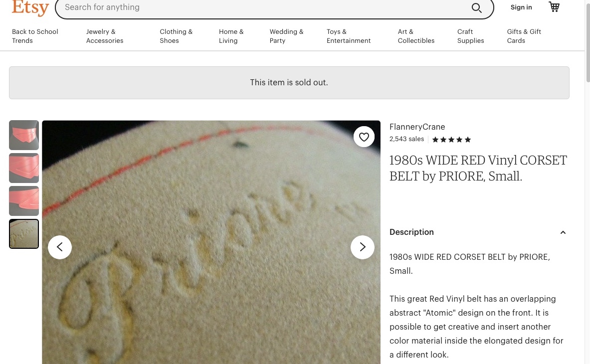The image size is (590, 364).
Task: Open the Art & Collectibles category
Action: click(x=416, y=36)
